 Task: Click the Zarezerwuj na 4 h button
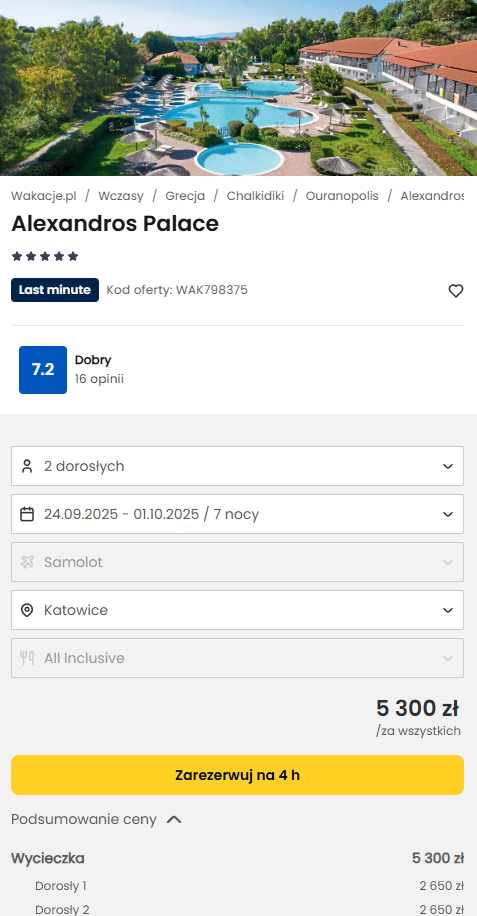[238, 775]
